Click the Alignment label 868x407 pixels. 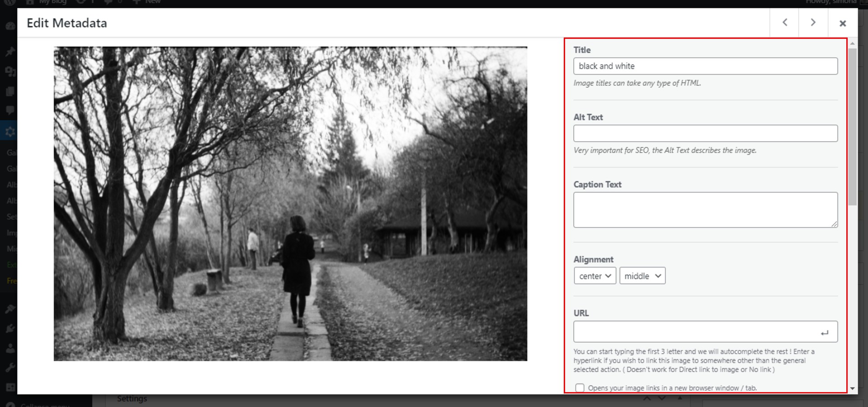click(593, 259)
